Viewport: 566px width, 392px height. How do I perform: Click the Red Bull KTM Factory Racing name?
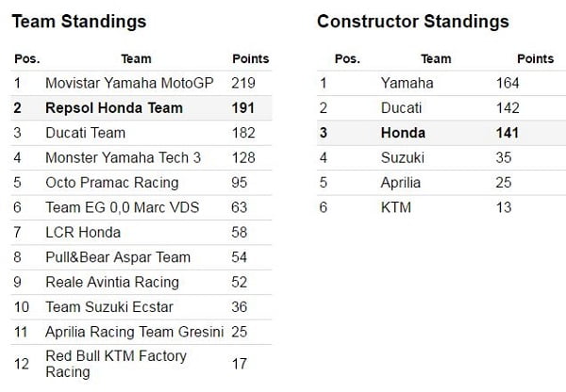116,364
